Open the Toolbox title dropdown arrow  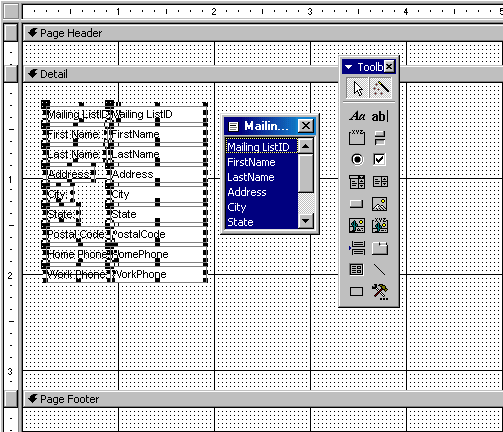[x=349, y=67]
